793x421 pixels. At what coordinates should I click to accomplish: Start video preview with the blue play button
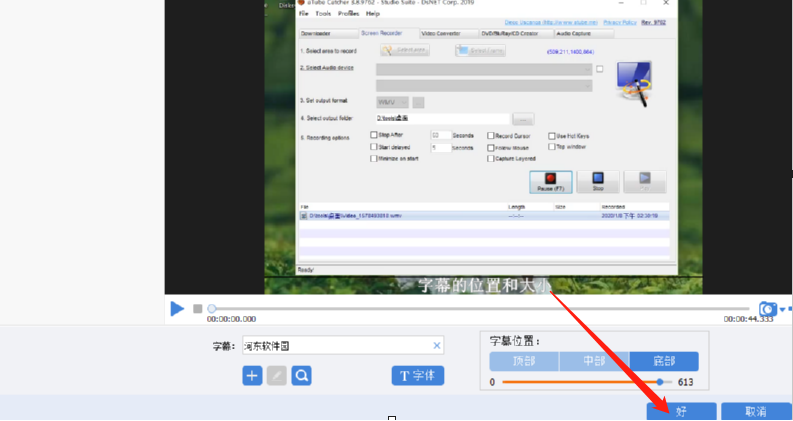(177, 309)
